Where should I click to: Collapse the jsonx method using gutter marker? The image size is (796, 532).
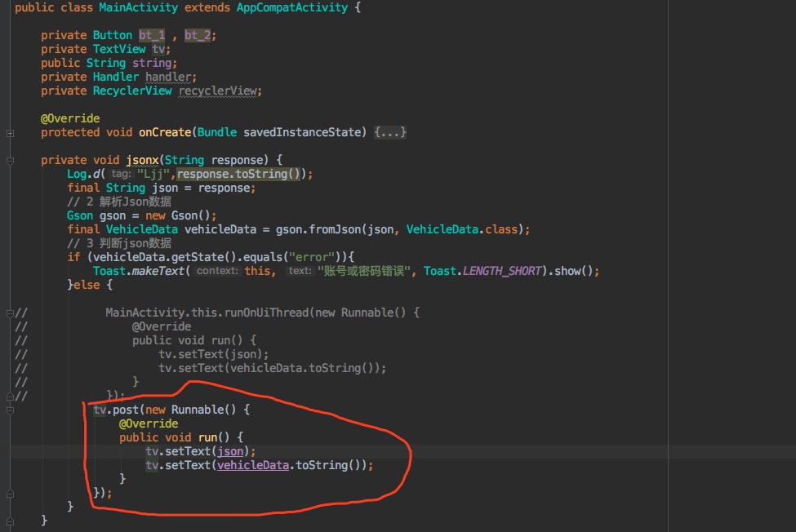[9, 160]
